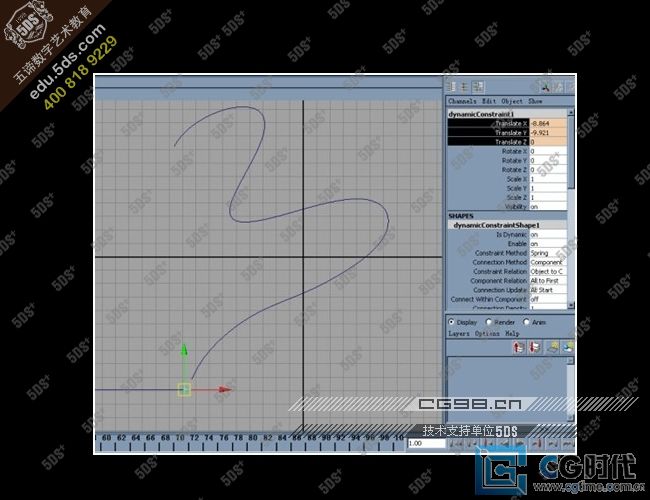Create layer from selected objects icon

[x=568, y=347]
